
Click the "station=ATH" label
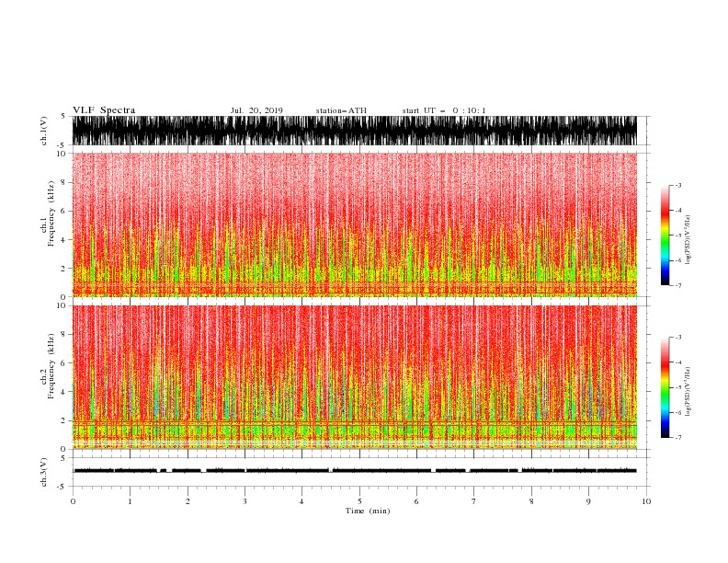click(341, 110)
